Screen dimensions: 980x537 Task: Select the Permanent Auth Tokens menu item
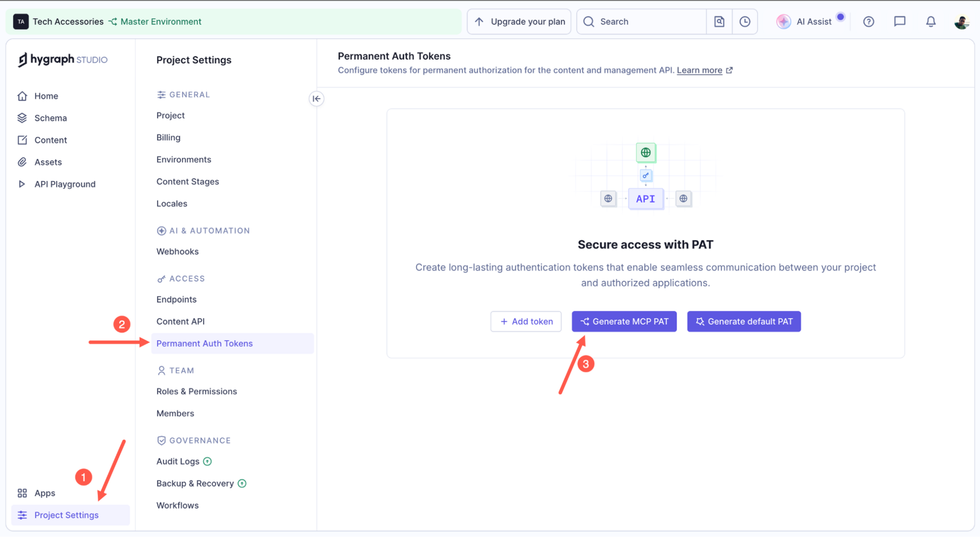(x=204, y=343)
